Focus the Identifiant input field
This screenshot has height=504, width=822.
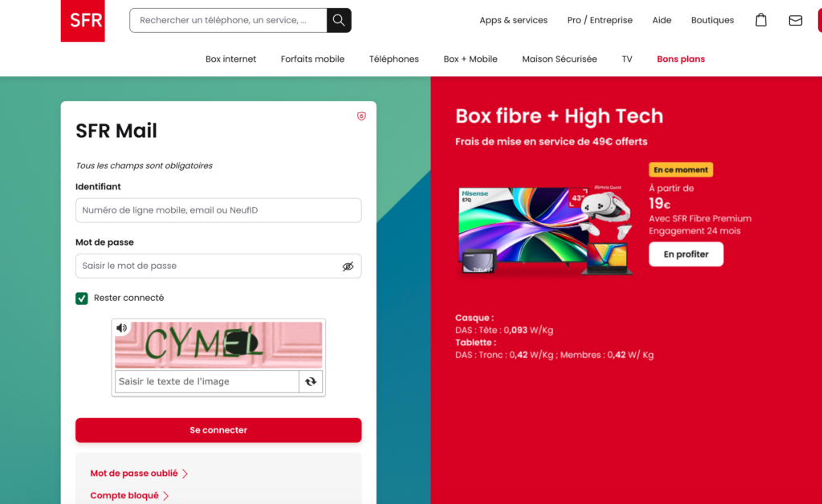pos(218,210)
